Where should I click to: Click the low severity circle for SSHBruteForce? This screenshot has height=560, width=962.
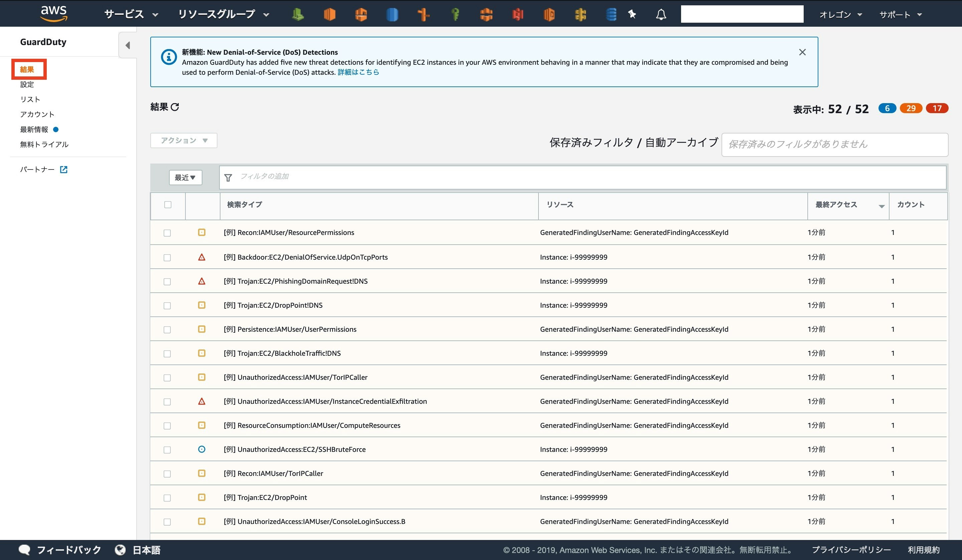coord(201,450)
